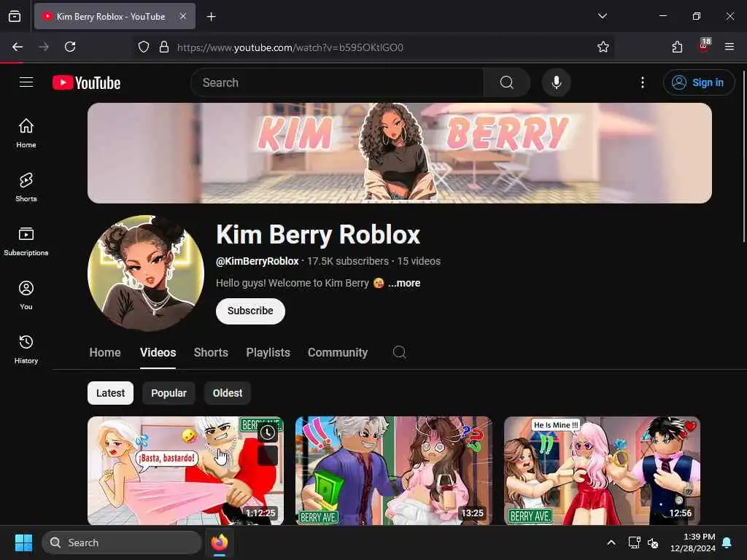
Task: Sort videos by Oldest
Action: 228,393
